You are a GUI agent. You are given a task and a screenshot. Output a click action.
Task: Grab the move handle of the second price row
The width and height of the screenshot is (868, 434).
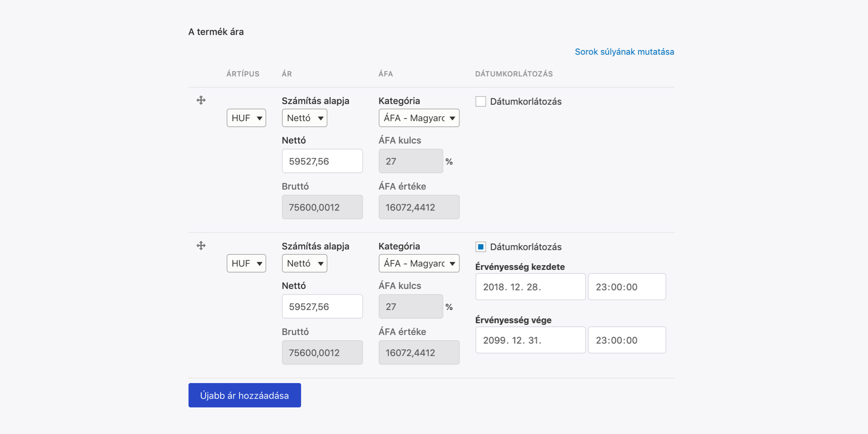(x=201, y=246)
